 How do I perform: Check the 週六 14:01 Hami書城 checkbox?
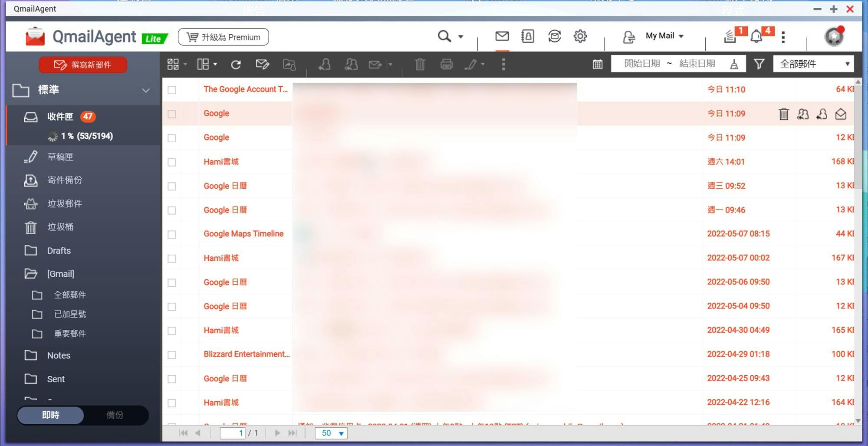(172, 162)
